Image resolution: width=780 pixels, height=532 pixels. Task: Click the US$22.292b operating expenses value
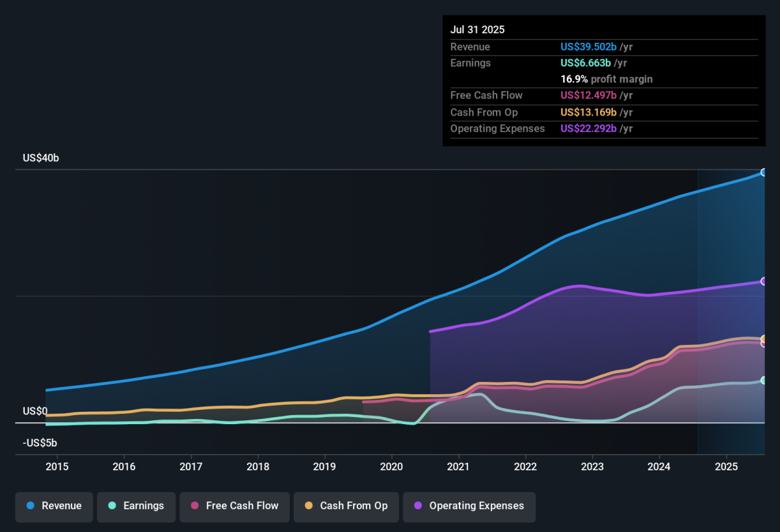(588, 129)
